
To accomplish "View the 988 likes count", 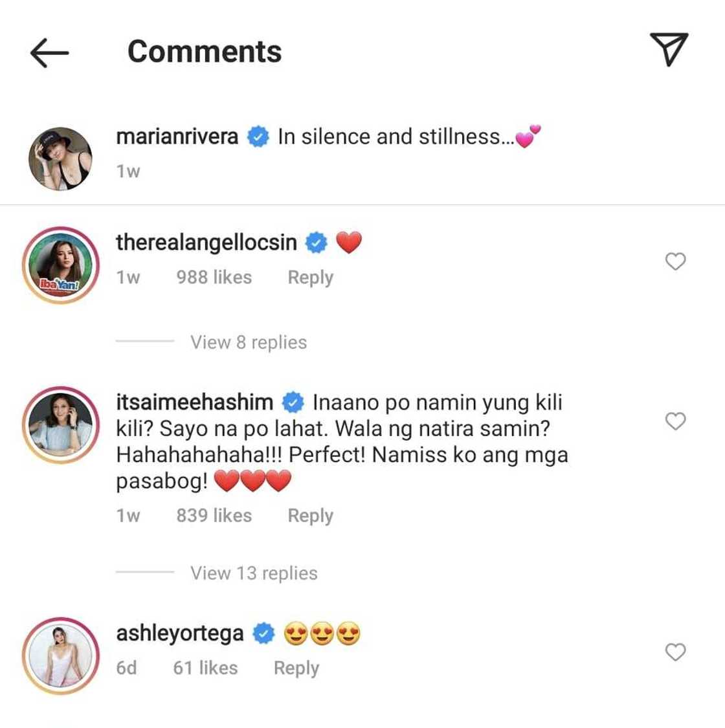I will click(x=214, y=278).
